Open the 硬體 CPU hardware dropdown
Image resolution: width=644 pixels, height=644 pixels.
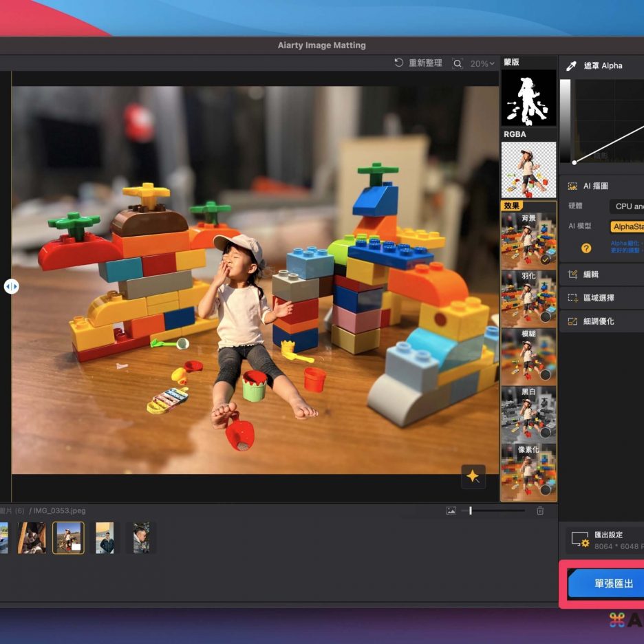626,206
